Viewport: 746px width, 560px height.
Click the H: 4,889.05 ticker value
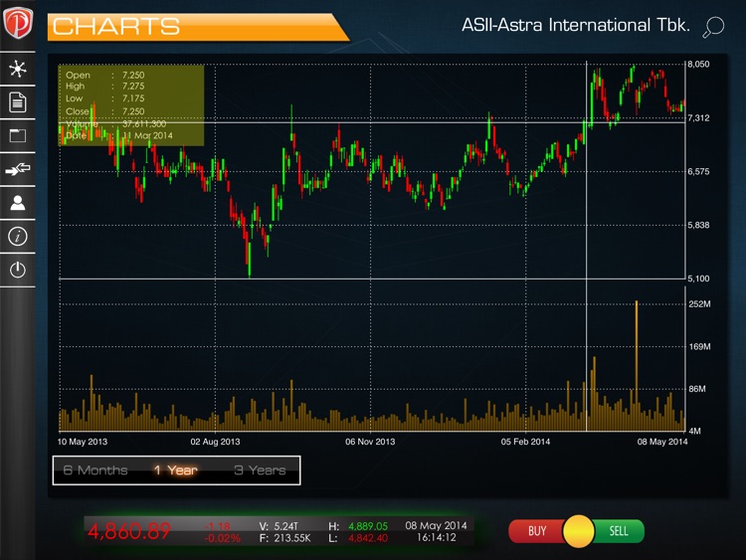click(358, 526)
